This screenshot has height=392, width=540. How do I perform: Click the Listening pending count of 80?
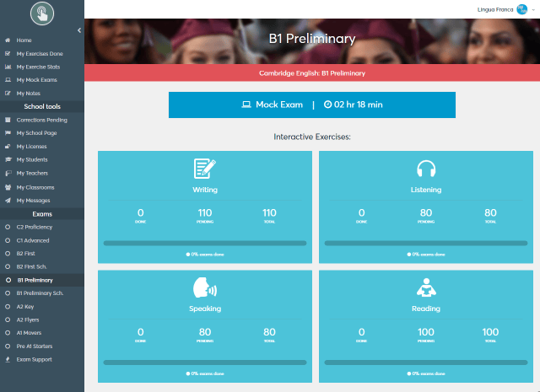click(426, 212)
